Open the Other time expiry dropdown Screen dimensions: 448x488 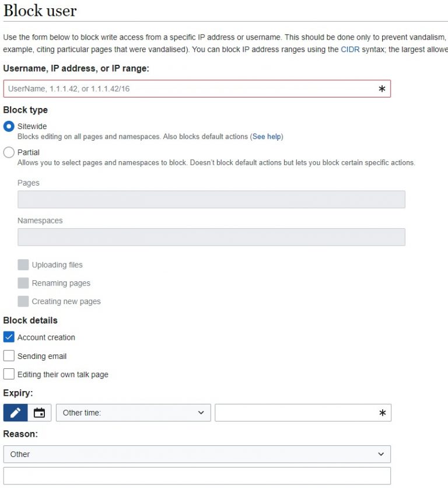[x=133, y=413]
